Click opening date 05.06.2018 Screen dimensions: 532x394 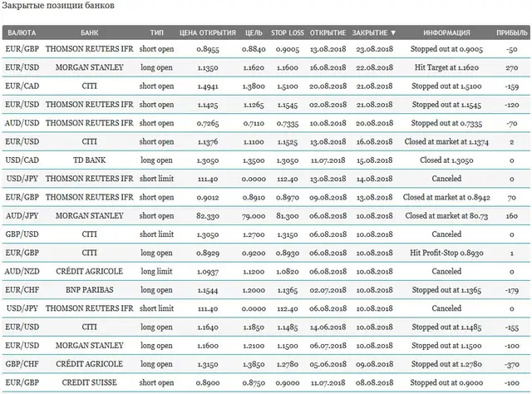tap(328, 364)
